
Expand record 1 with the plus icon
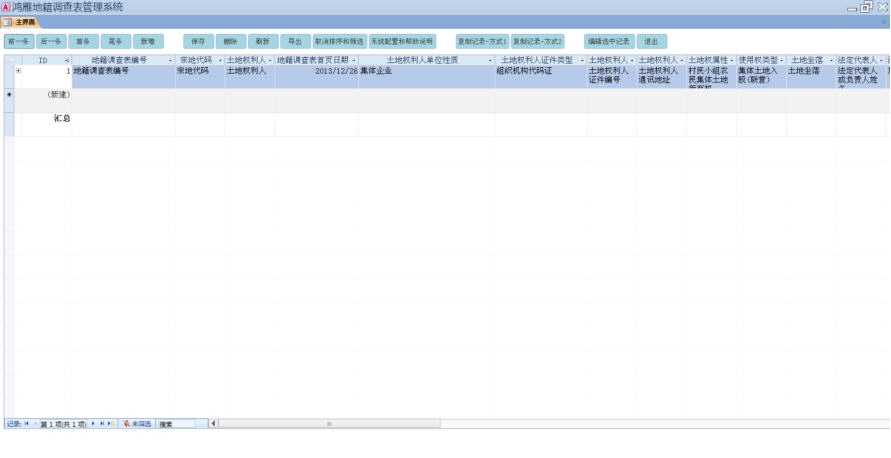18,71
